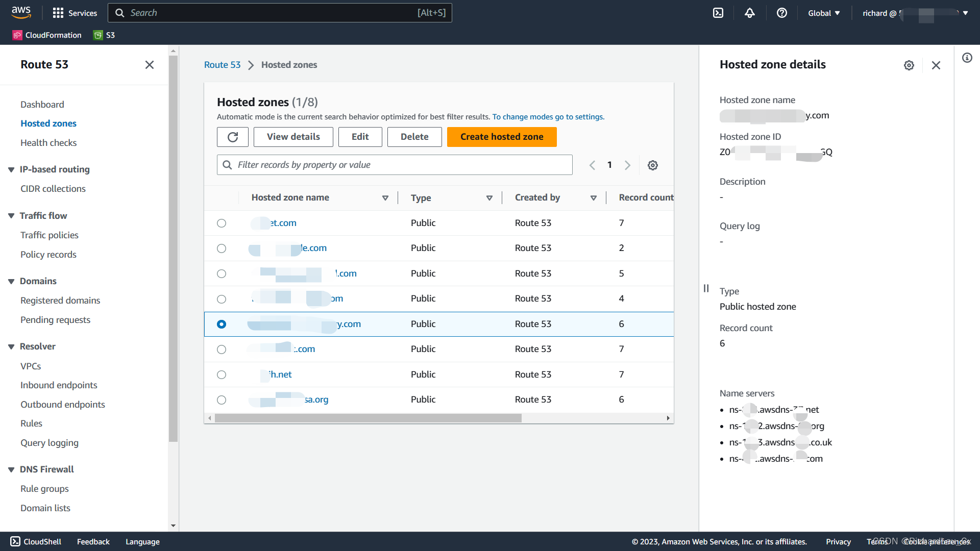The height and width of the screenshot is (551, 980).
Task: Close the Hosted zone details panel
Action: point(936,65)
